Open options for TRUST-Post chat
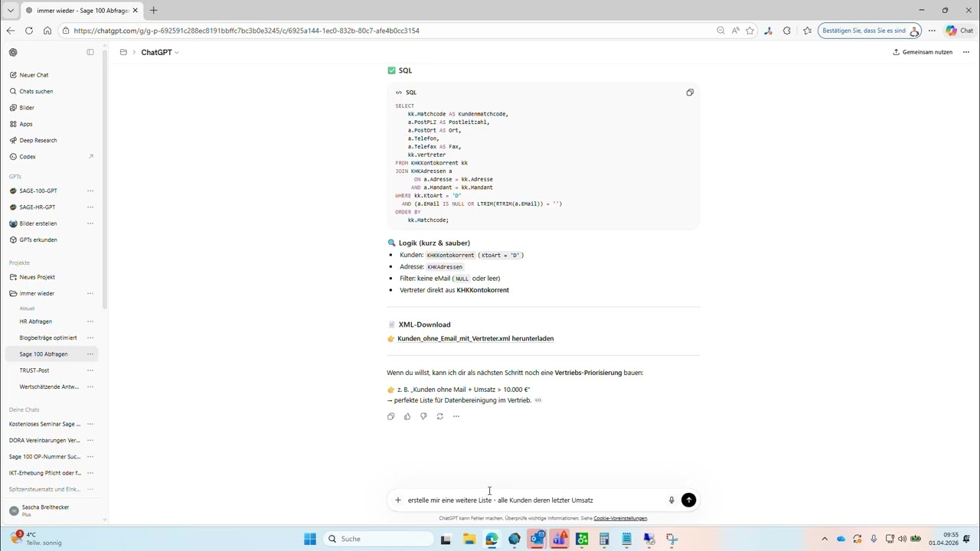 tap(90, 370)
